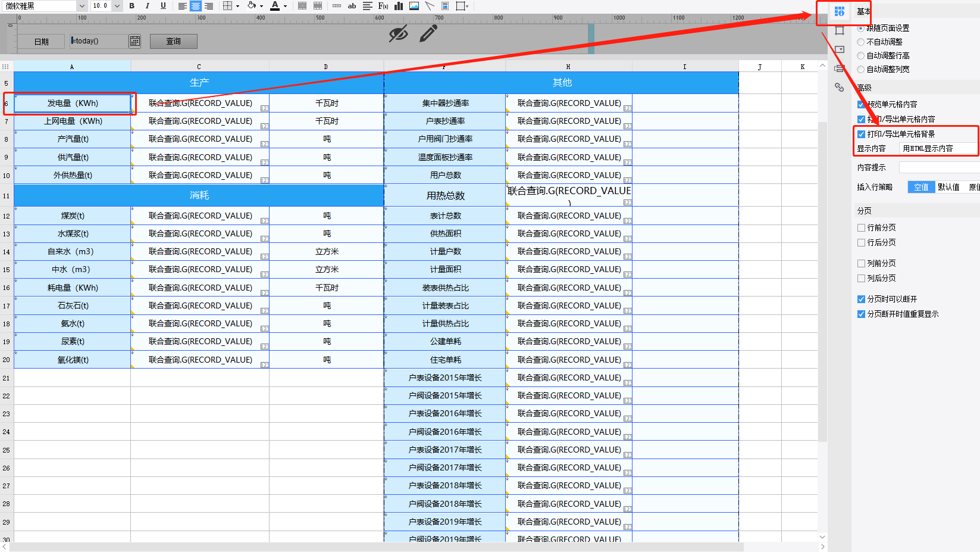Open 显示内容 dropdown showing 用HTML显示内容

pos(939,148)
